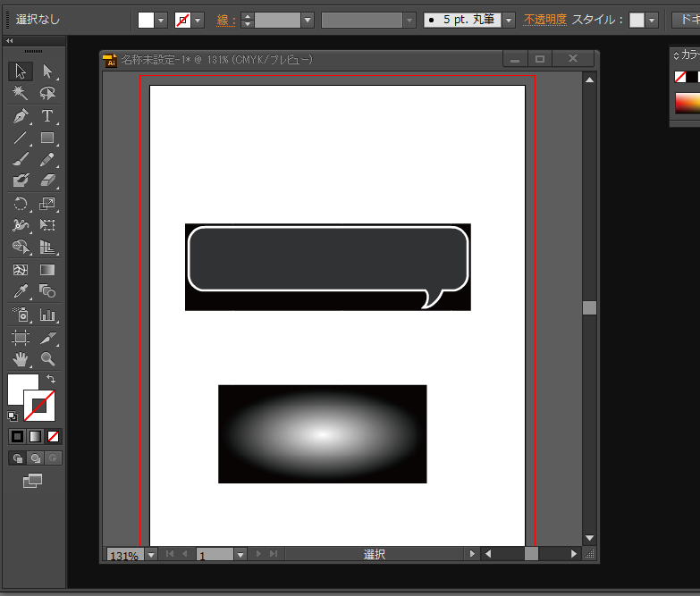Select the Blend tool
The image size is (700, 596).
47,291
